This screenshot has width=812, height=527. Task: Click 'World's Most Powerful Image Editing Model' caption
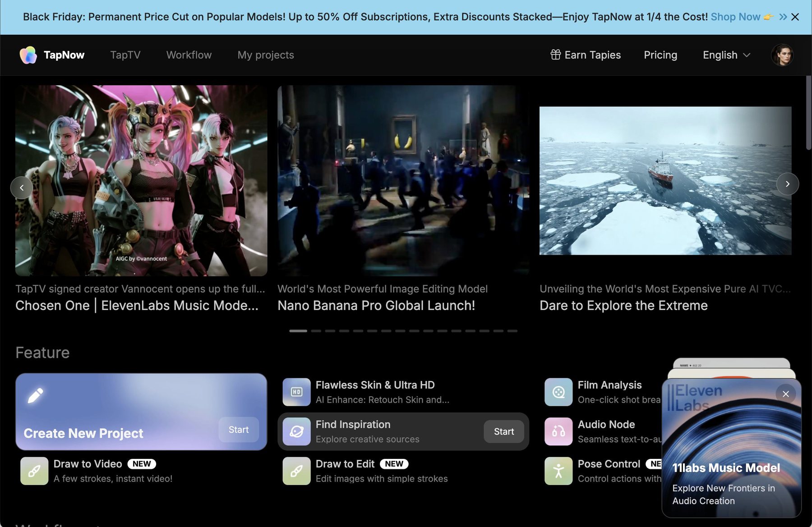tap(383, 289)
